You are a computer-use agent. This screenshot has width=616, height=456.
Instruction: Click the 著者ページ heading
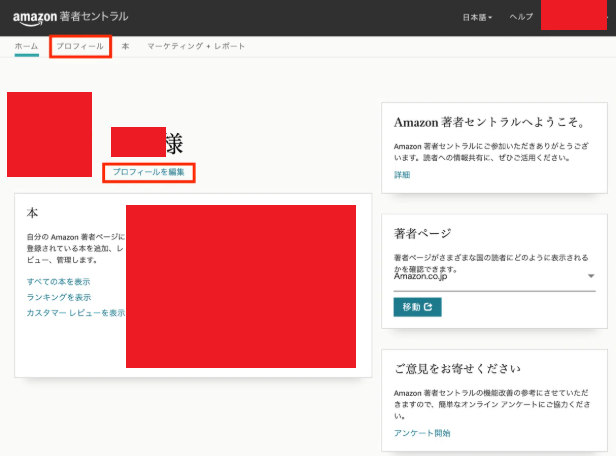point(422,234)
